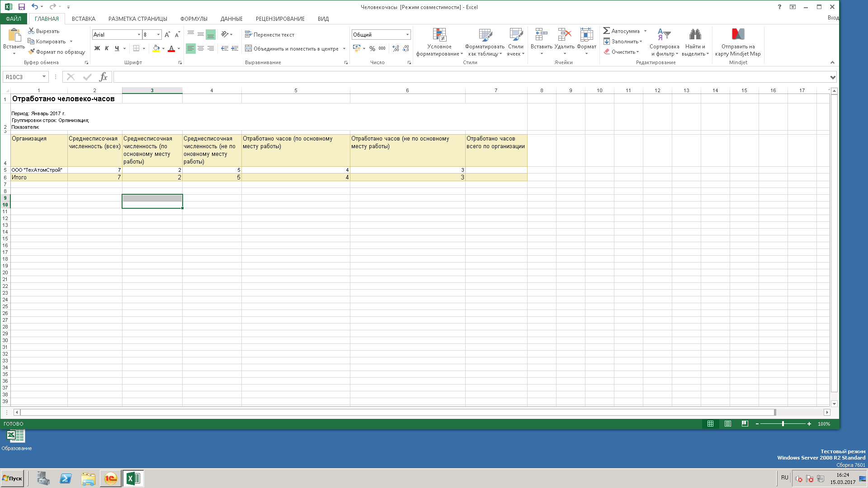Toggle Bold formatting button

pyautogui.click(x=97, y=48)
